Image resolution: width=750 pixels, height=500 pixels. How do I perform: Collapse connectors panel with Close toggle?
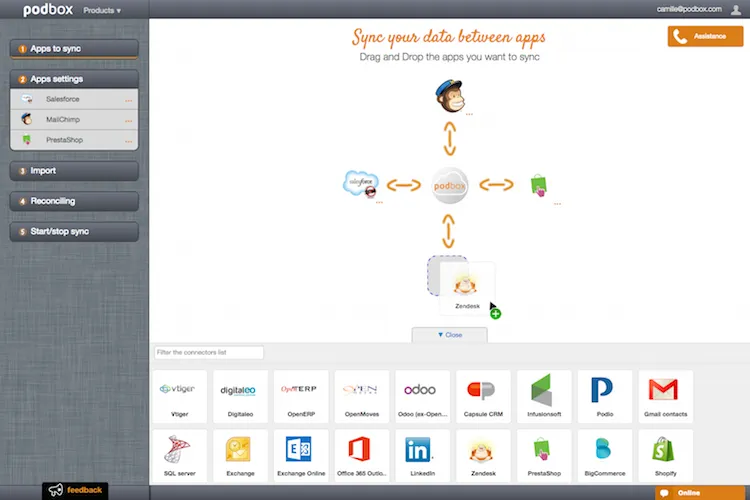pyautogui.click(x=450, y=335)
